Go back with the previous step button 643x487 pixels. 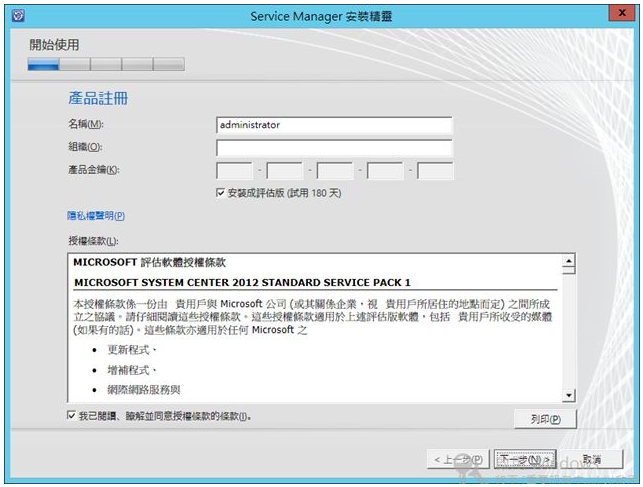(458, 460)
